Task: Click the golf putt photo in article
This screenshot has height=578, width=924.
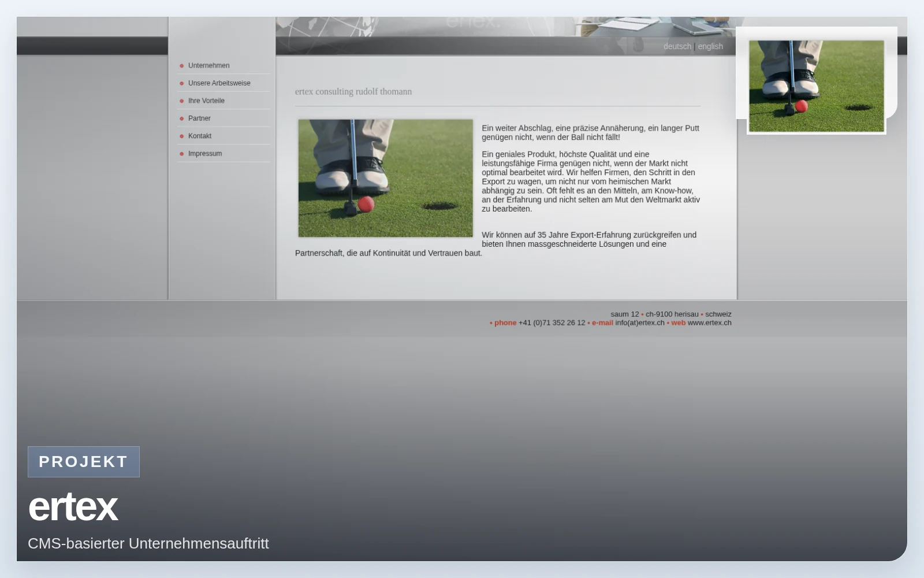Action: coord(385,178)
